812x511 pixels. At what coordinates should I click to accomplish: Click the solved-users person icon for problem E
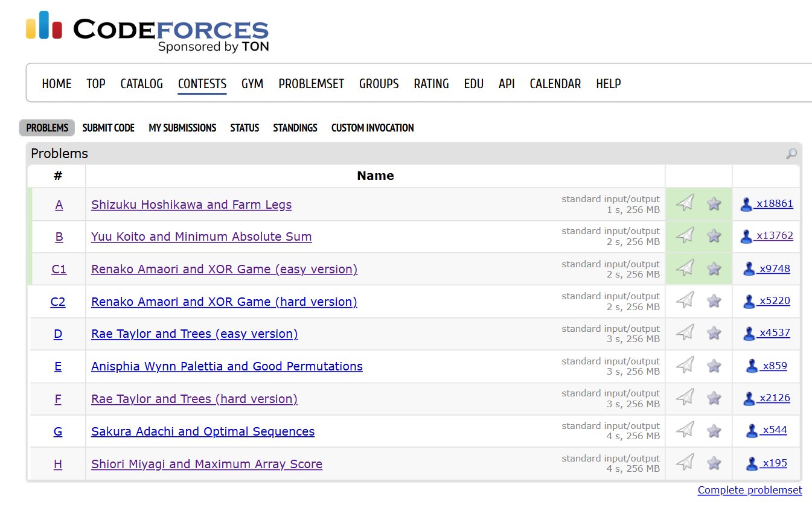pyautogui.click(x=752, y=366)
